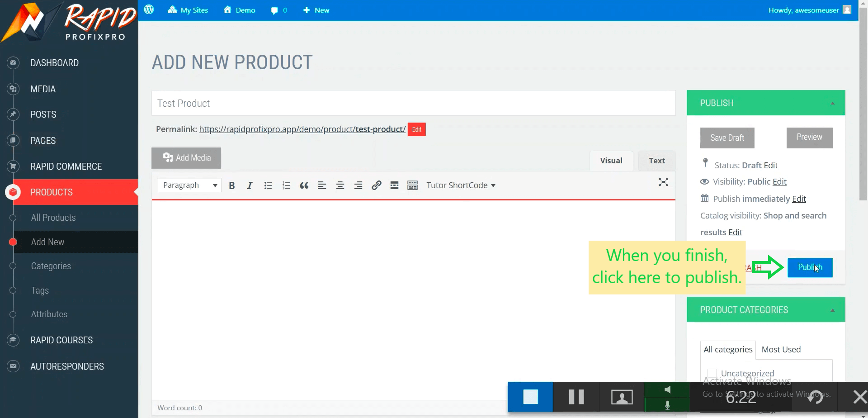This screenshot has height=418, width=868.
Task: Open the Categories submenu item
Action: coord(51,266)
